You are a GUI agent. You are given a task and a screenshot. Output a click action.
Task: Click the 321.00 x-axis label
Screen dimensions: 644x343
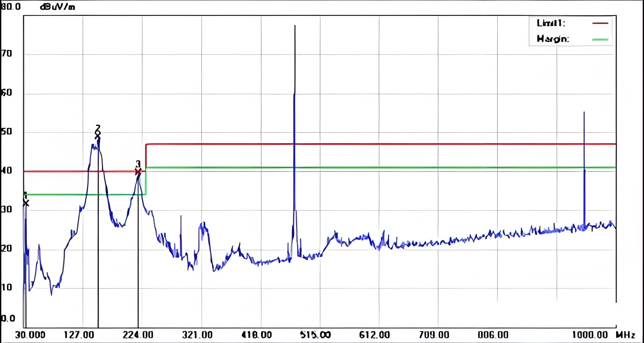(197, 335)
